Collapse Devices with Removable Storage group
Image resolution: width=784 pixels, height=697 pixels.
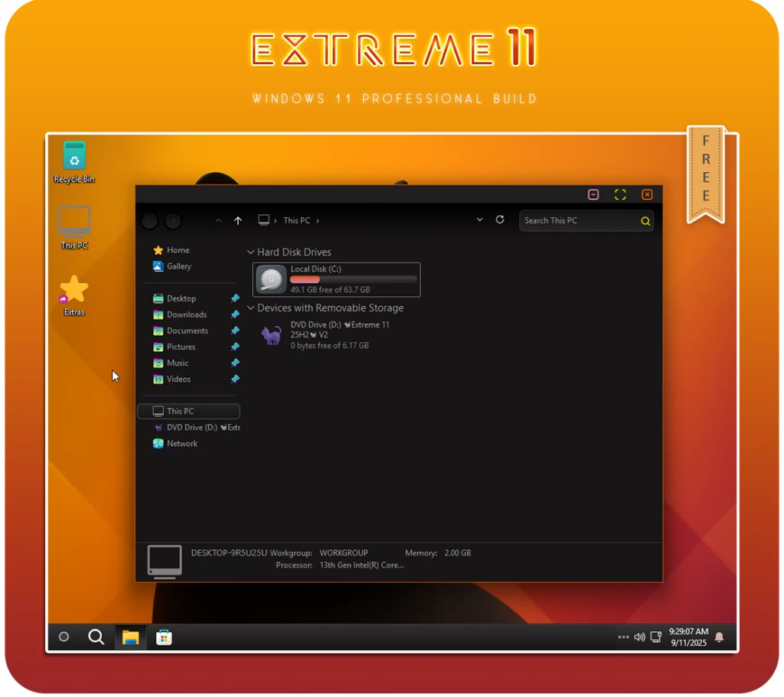(x=250, y=308)
